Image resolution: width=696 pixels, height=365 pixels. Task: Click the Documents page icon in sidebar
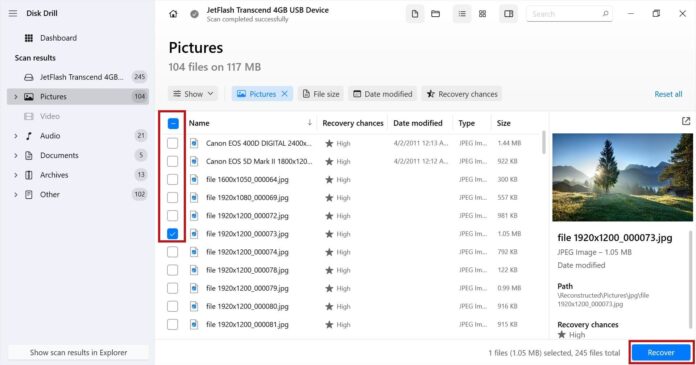coord(29,155)
